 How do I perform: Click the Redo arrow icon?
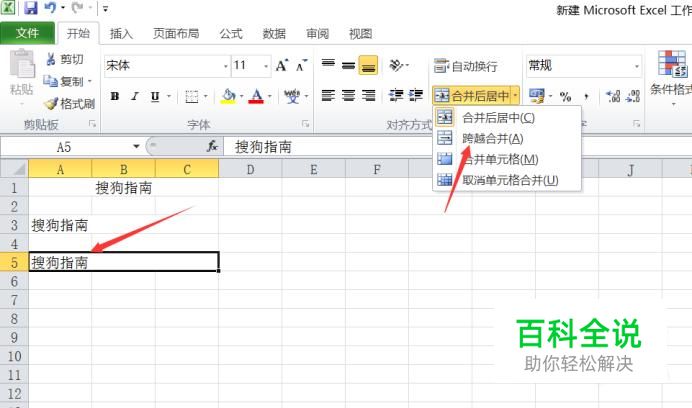coord(78,8)
